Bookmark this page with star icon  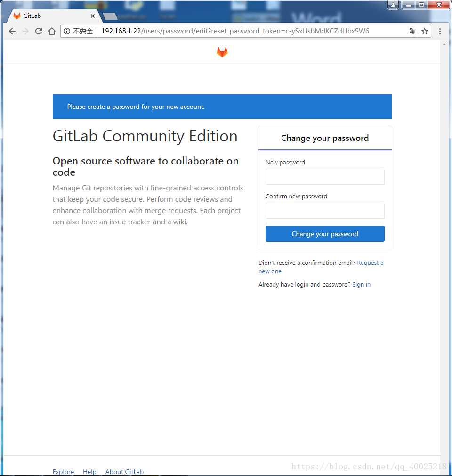425,31
